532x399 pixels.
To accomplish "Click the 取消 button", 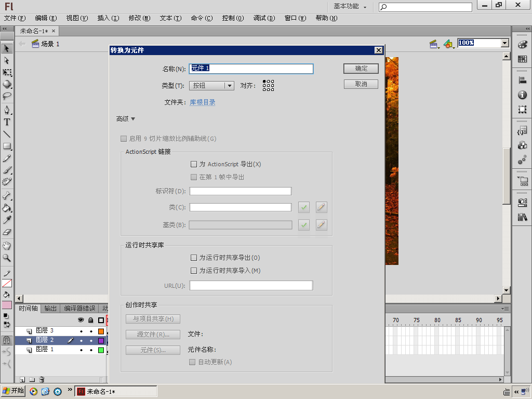I will tap(361, 84).
